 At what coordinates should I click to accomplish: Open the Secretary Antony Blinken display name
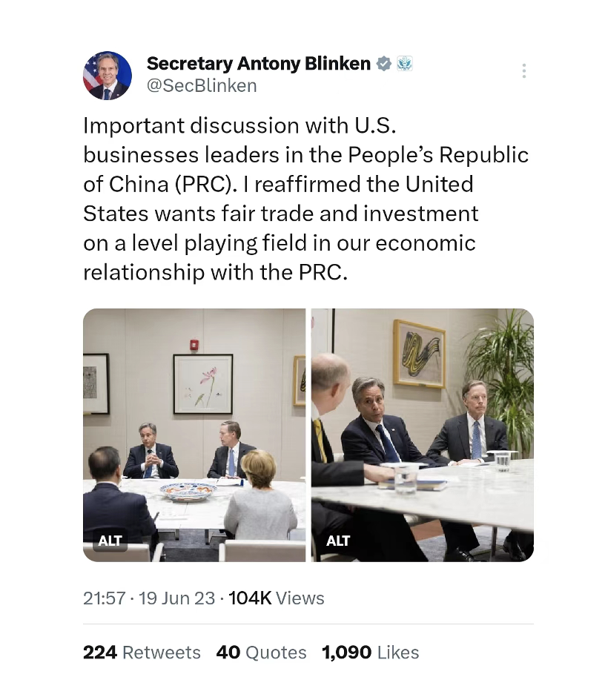pyautogui.click(x=258, y=64)
